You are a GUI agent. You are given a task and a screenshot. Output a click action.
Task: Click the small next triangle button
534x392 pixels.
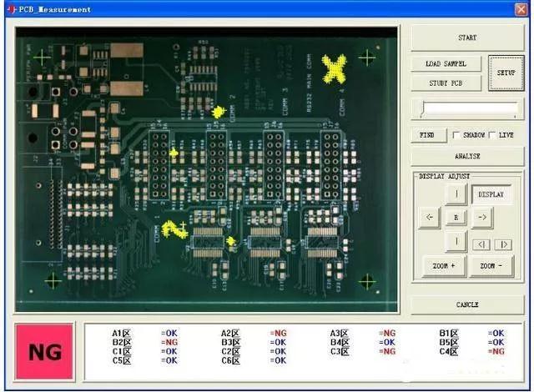[x=501, y=244]
